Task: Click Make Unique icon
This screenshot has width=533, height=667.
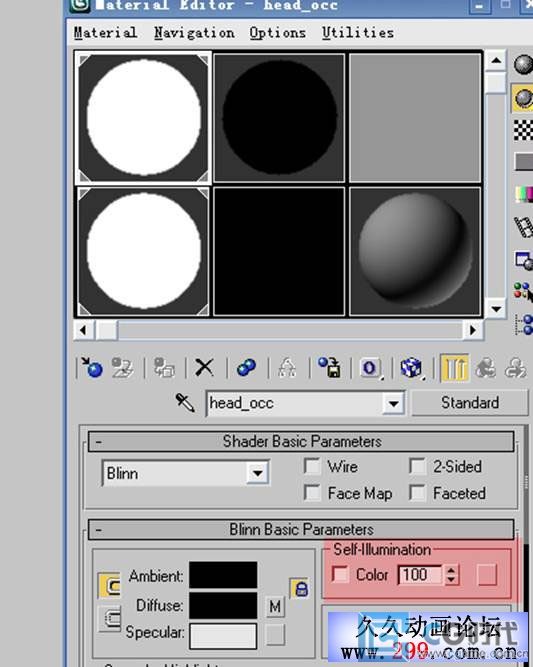Action: tap(287, 368)
